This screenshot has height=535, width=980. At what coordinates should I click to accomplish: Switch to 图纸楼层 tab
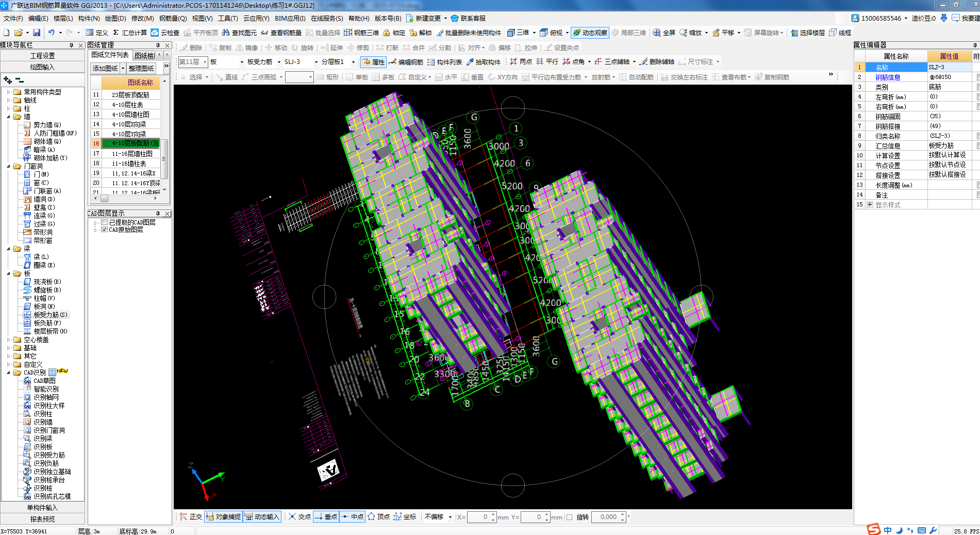144,55
